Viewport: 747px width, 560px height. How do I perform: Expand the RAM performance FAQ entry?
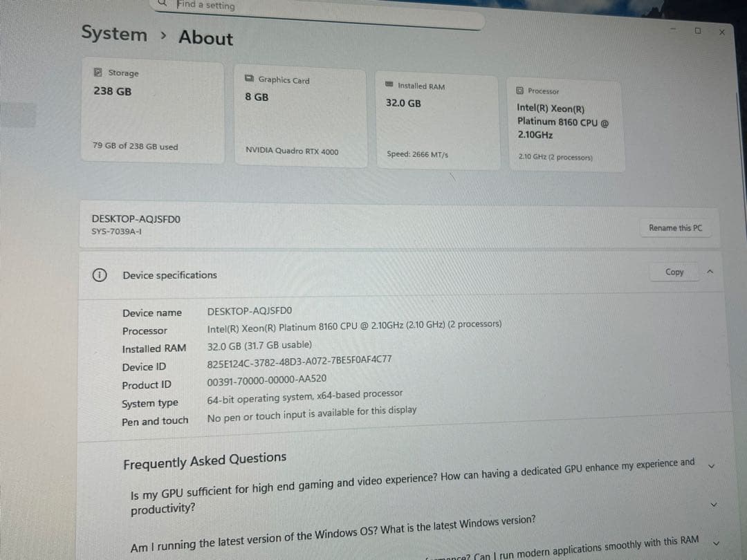pyautogui.click(x=716, y=543)
